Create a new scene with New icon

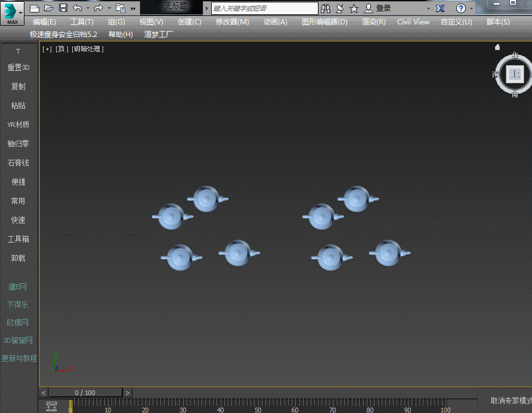pyautogui.click(x=35, y=8)
